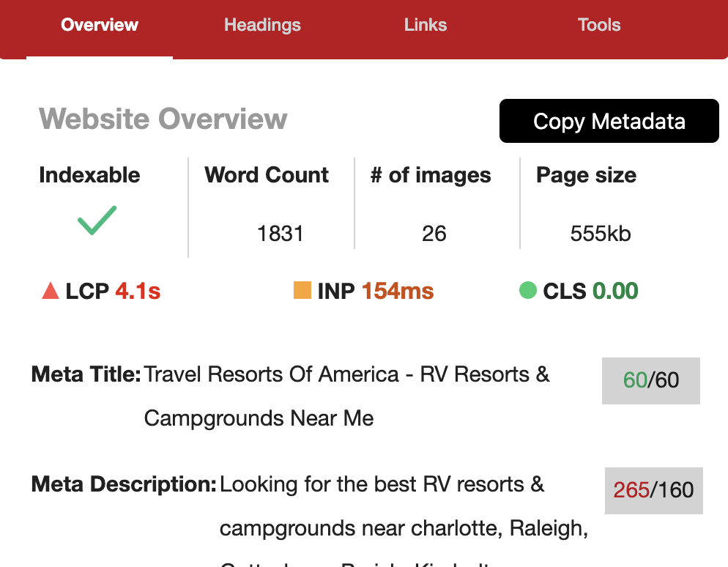Click the green Indexable checkmark icon
The image size is (728, 567).
(x=97, y=220)
